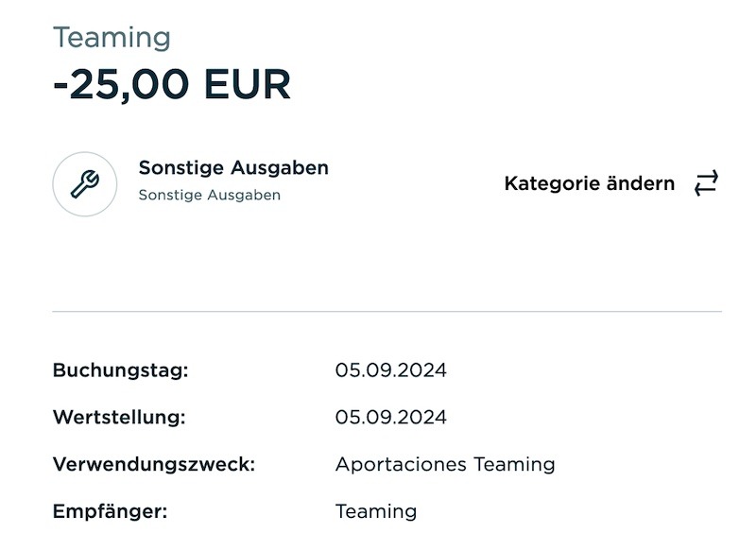Viewport: 756px width, 533px height.
Task: Click the divider line above details
Action: click(387, 312)
